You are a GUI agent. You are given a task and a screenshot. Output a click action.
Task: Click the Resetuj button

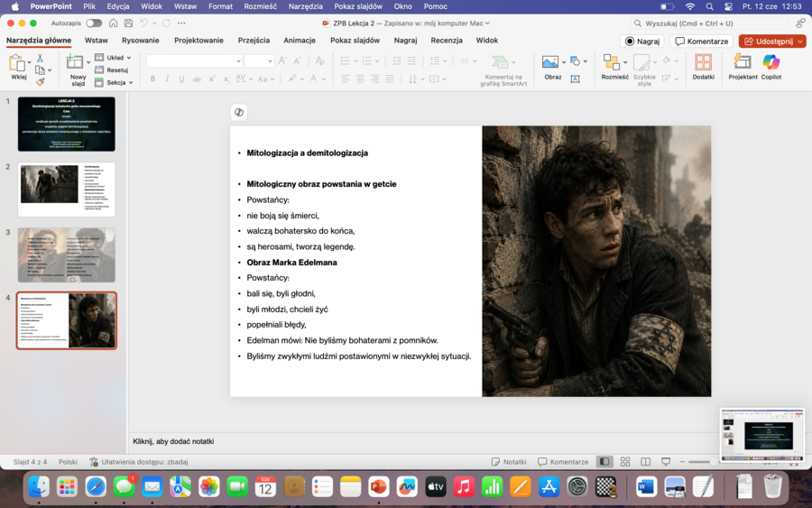coord(111,69)
